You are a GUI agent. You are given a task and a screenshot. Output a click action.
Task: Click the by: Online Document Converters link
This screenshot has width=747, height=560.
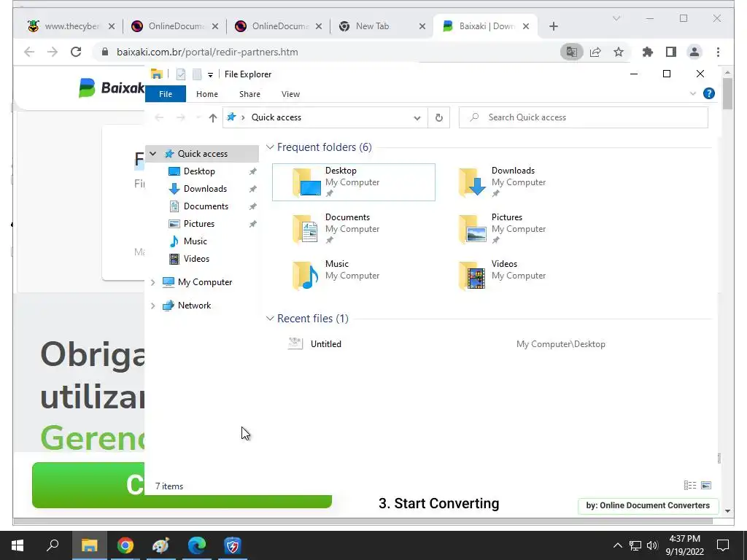[648, 505]
